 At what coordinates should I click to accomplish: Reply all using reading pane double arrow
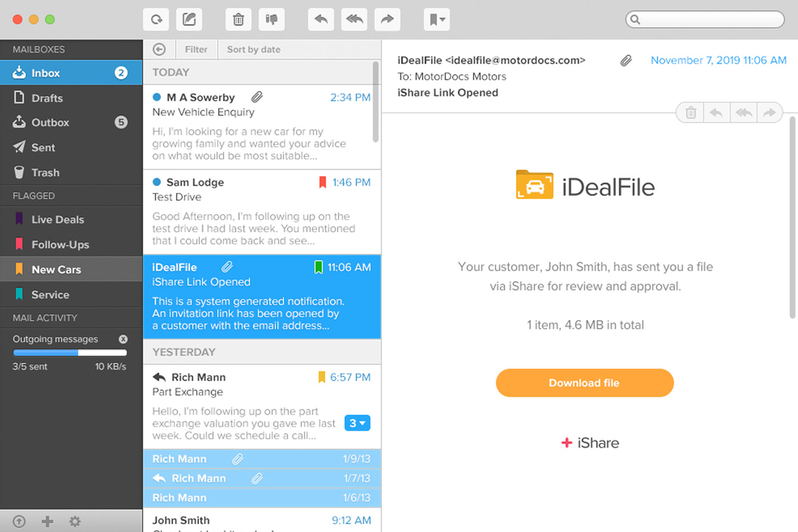point(743,113)
